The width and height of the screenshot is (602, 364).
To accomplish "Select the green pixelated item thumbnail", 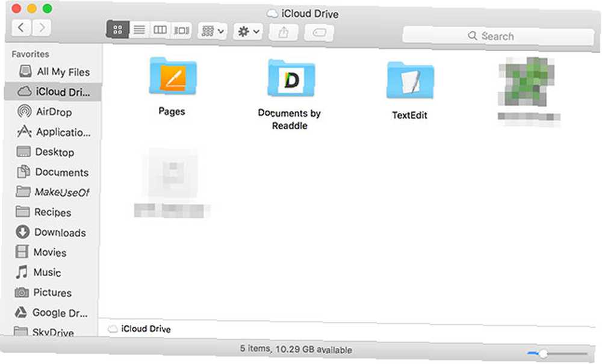I will pos(526,81).
